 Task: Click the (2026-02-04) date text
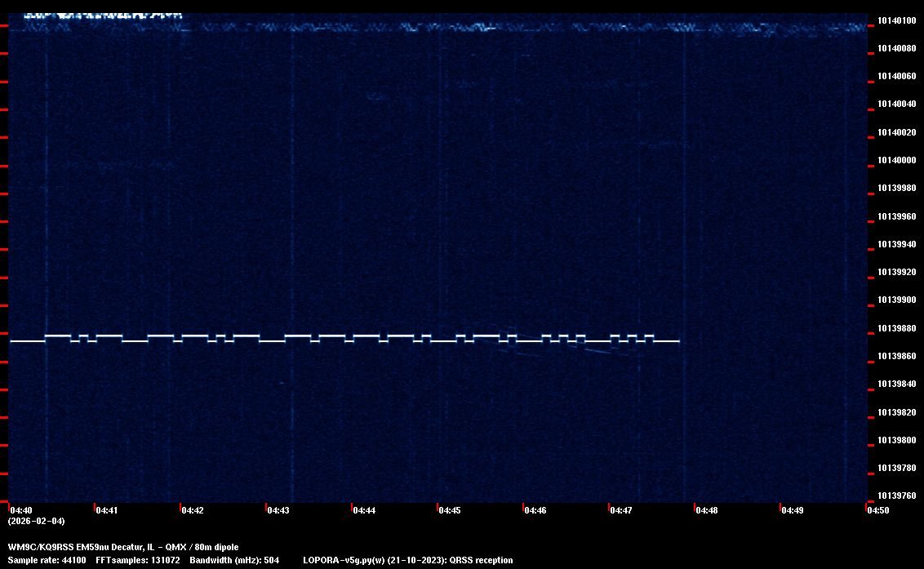pyautogui.click(x=36, y=521)
